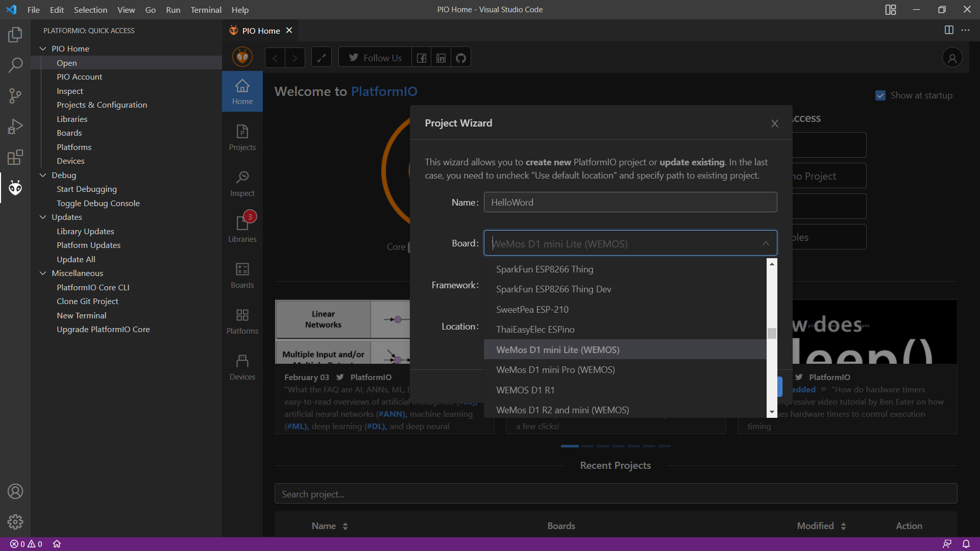Click the board list scrollbar thumb
Image resolution: width=980 pixels, height=551 pixels.
772,333
